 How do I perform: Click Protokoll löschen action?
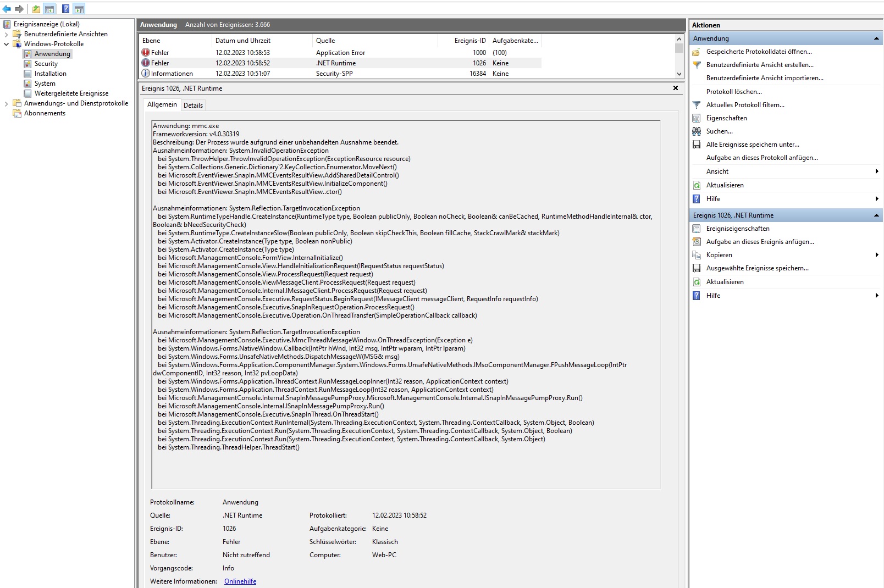734,92
